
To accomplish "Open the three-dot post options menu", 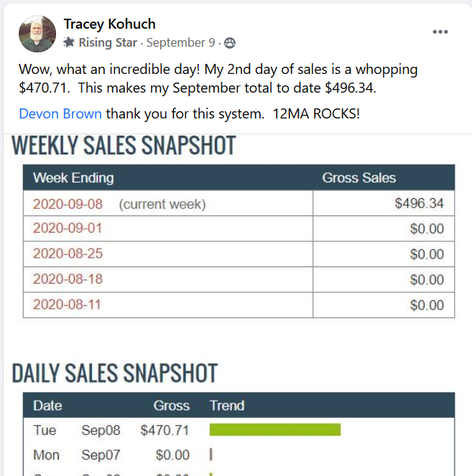I will 440,32.
